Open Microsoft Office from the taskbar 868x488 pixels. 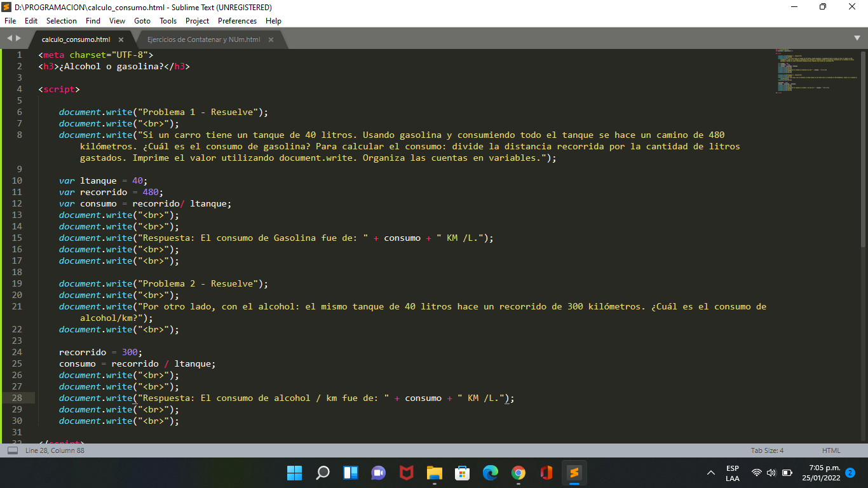coord(546,473)
